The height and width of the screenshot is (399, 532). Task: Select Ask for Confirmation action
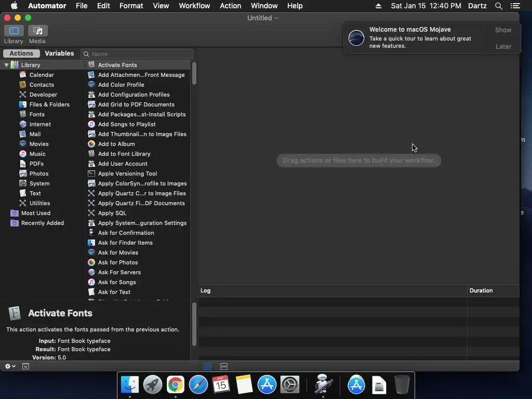click(x=138, y=233)
